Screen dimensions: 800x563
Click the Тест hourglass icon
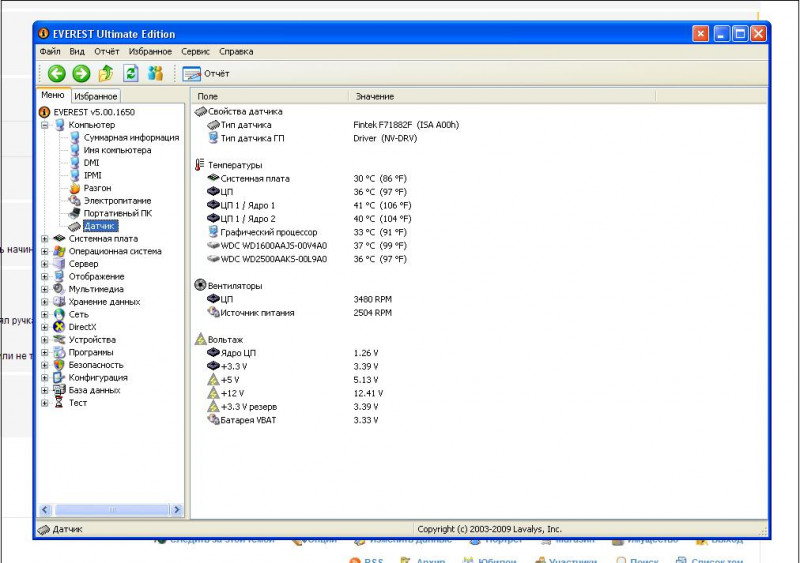click(59, 403)
